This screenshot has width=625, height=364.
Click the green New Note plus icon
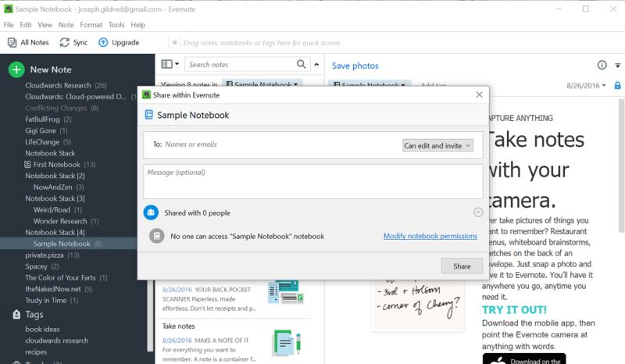click(16, 70)
